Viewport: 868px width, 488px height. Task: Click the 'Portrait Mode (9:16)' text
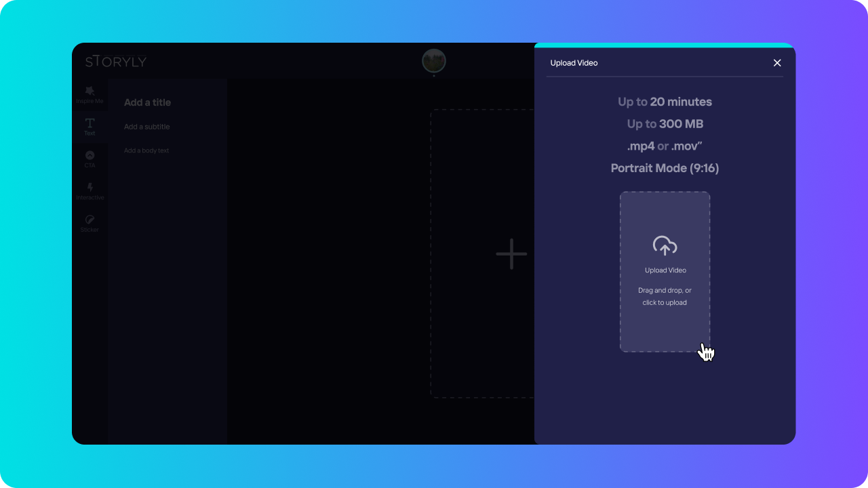pyautogui.click(x=665, y=168)
